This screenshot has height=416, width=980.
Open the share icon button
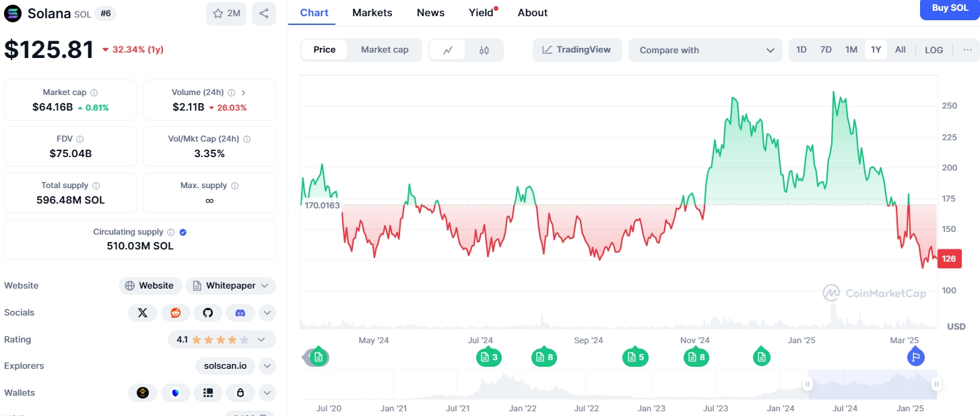click(x=264, y=13)
